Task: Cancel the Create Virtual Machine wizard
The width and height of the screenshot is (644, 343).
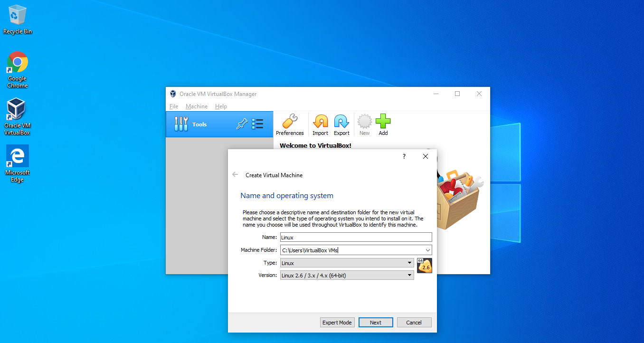Action: coord(414,323)
